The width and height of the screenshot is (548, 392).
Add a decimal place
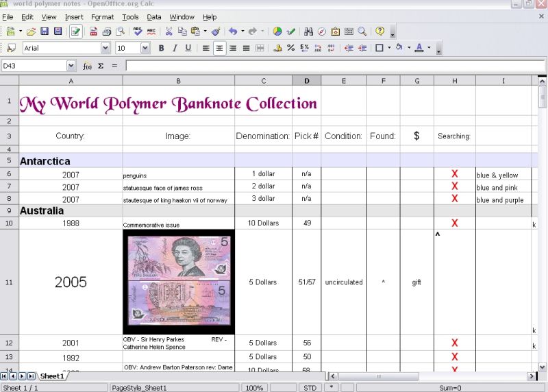click(x=318, y=48)
